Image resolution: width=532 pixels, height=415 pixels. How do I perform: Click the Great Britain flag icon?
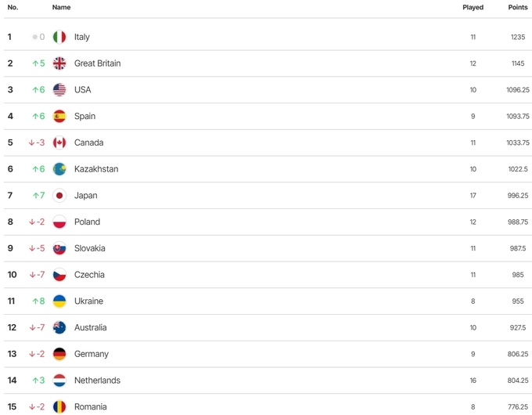click(59, 63)
